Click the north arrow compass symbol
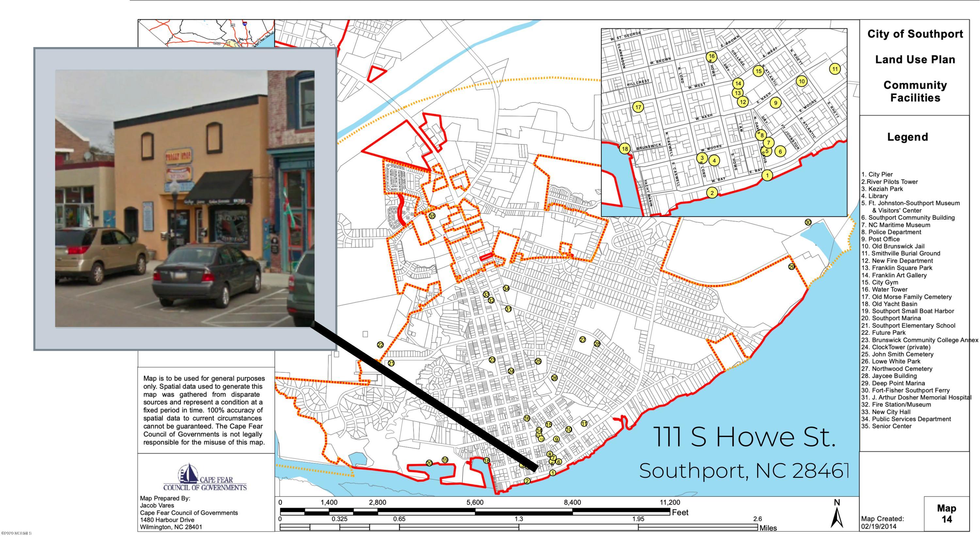 837,514
